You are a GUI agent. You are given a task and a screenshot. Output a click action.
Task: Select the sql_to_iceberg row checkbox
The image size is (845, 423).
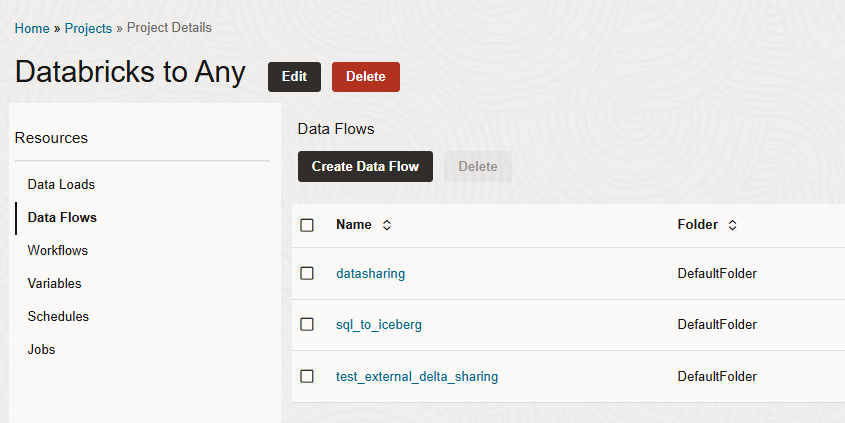(x=307, y=324)
